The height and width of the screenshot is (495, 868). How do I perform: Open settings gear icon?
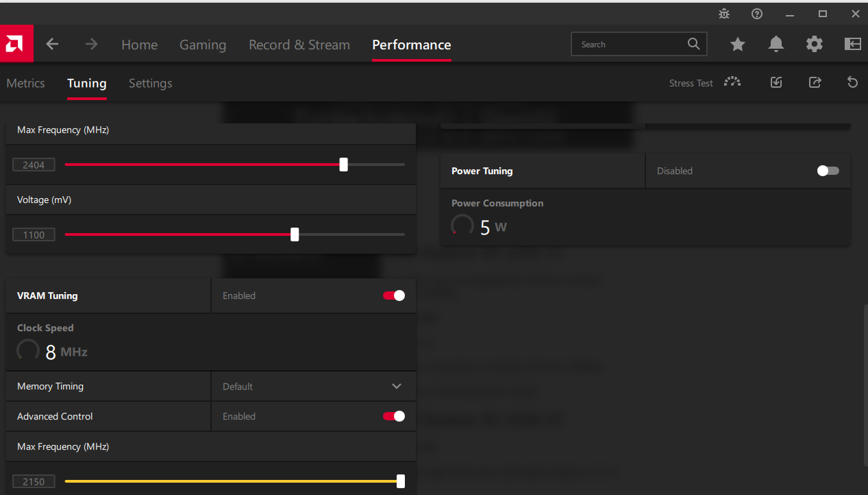815,45
